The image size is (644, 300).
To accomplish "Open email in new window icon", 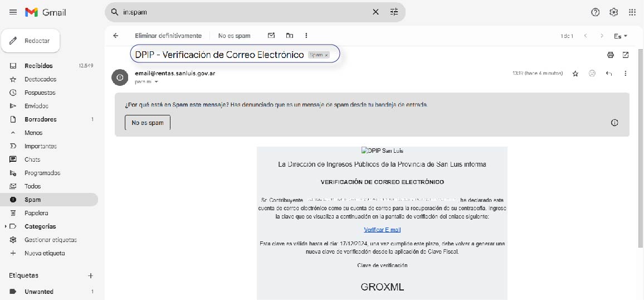I will (x=626, y=55).
